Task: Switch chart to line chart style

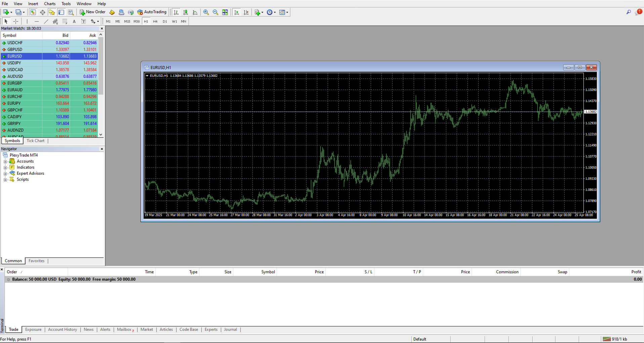Action: 195,12
